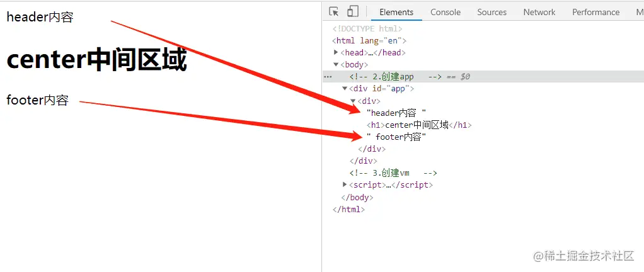Image resolution: width=644 pixels, height=272 pixels.
Task: Open the Network tab
Action: pyautogui.click(x=539, y=12)
